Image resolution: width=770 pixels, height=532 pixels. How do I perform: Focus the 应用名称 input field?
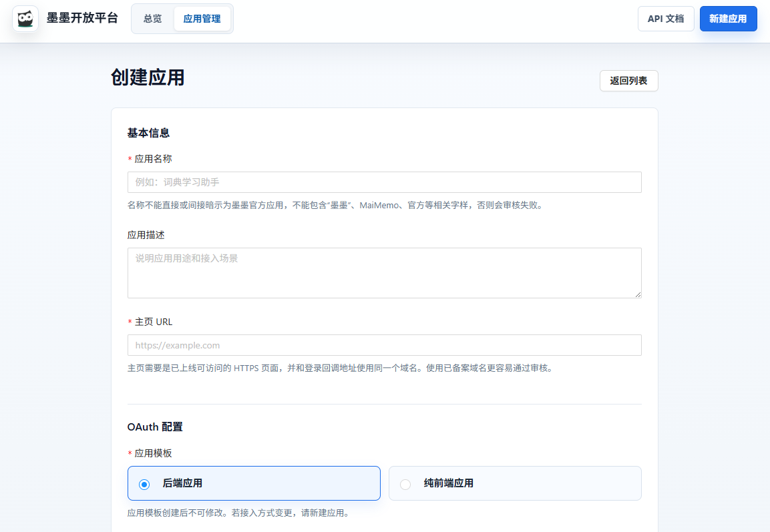(385, 182)
